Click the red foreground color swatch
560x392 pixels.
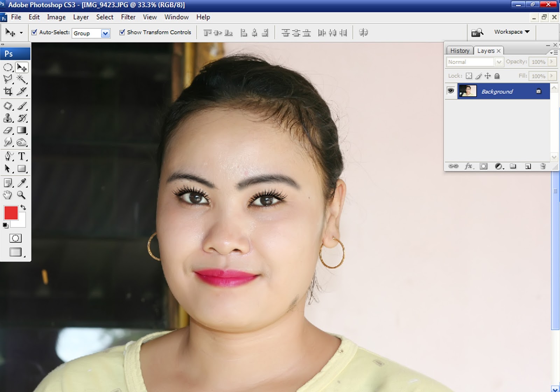tap(11, 213)
